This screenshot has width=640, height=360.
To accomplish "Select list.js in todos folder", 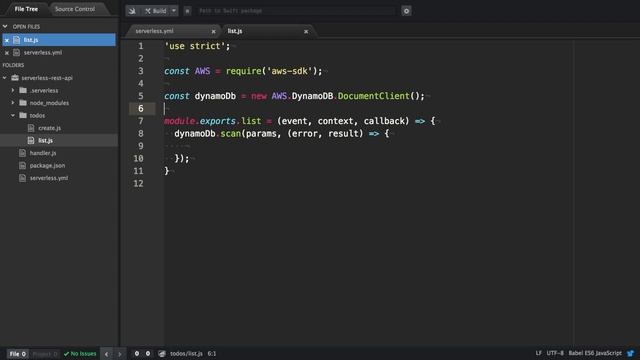I will point(45,140).
